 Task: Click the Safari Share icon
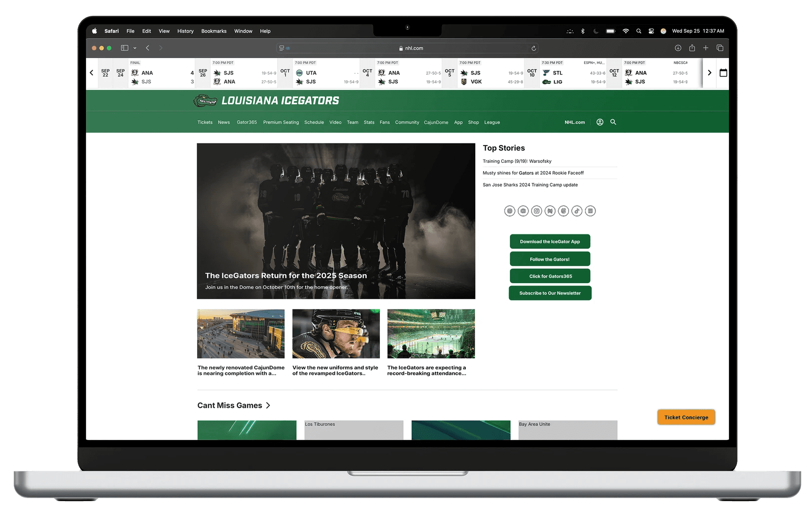point(692,48)
